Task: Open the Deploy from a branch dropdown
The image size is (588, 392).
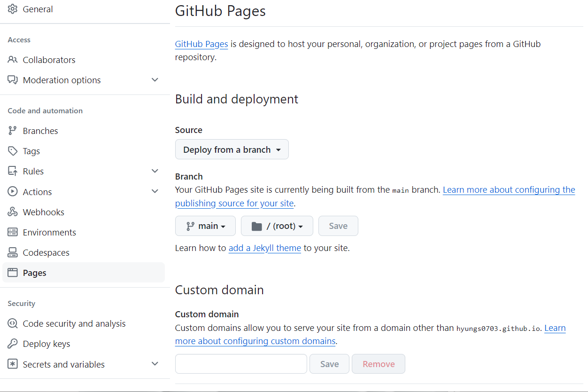Action: coord(232,149)
